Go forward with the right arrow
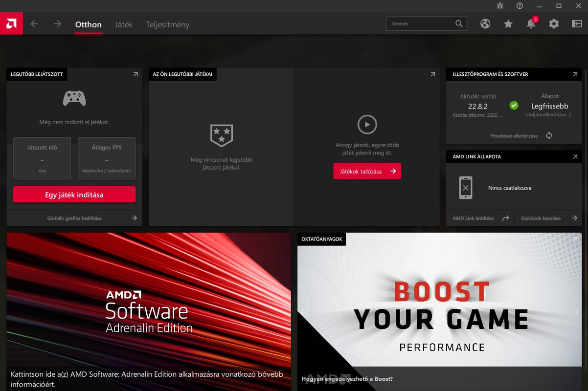This screenshot has width=588, height=391. tap(57, 23)
